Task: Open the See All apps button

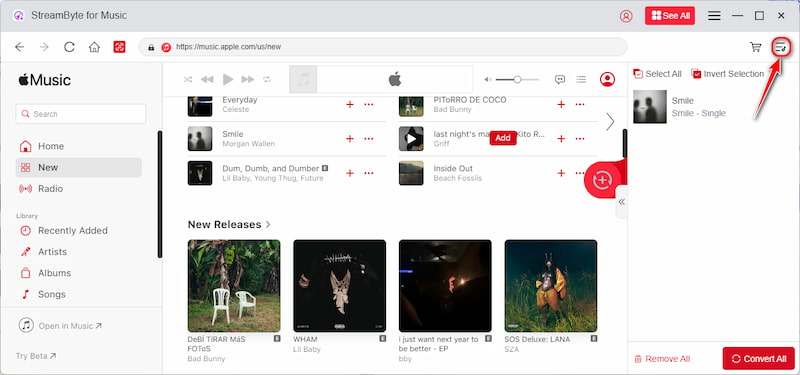Action: (670, 16)
